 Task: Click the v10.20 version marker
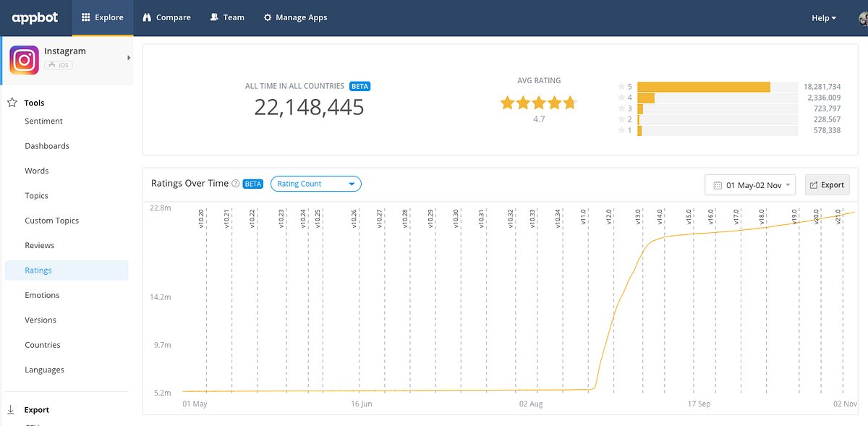(201, 218)
